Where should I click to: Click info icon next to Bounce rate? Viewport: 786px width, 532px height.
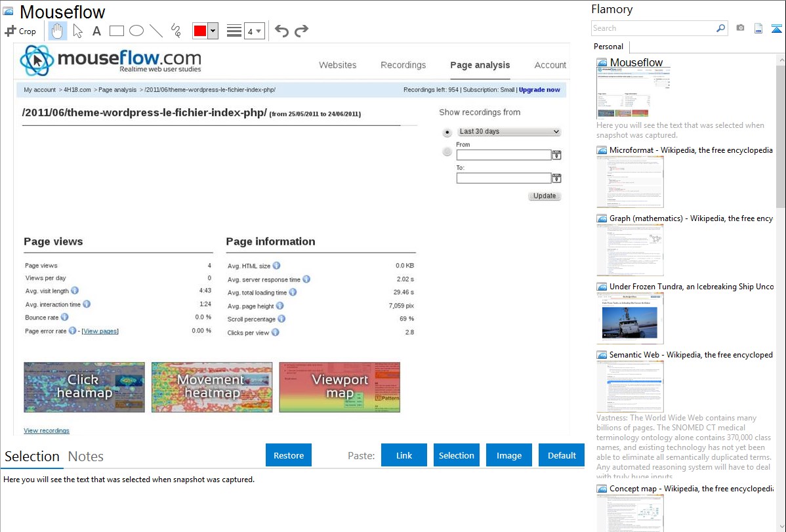coord(65,317)
